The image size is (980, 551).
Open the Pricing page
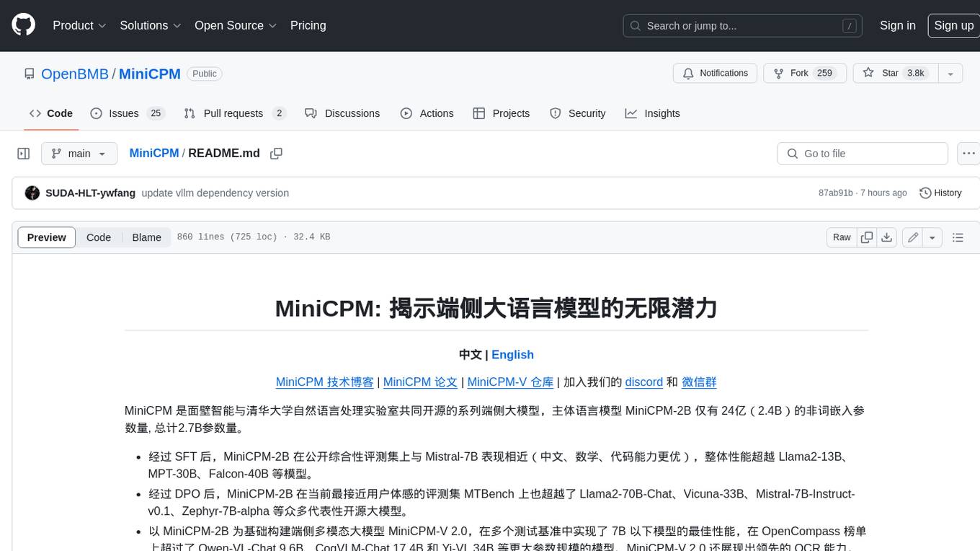(308, 25)
